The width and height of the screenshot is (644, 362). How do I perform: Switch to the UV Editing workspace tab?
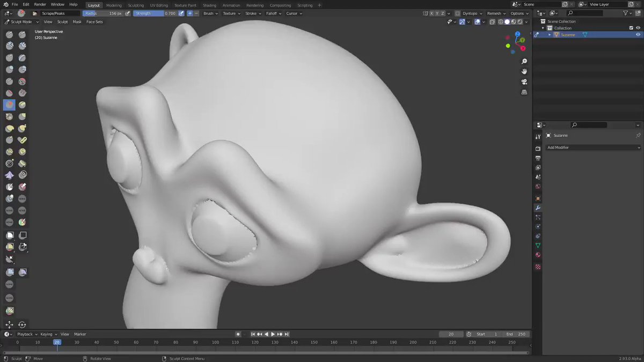pyautogui.click(x=159, y=5)
